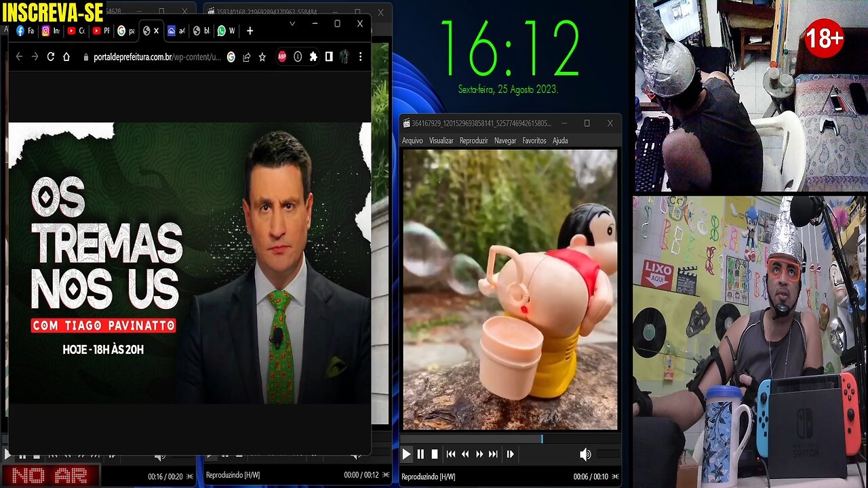Open the Chrome profile avatar
This screenshot has width=868, height=488.
point(344,57)
